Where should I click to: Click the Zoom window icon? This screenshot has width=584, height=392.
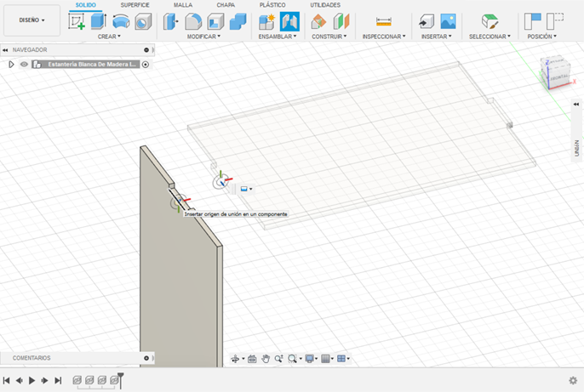(x=278, y=359)
